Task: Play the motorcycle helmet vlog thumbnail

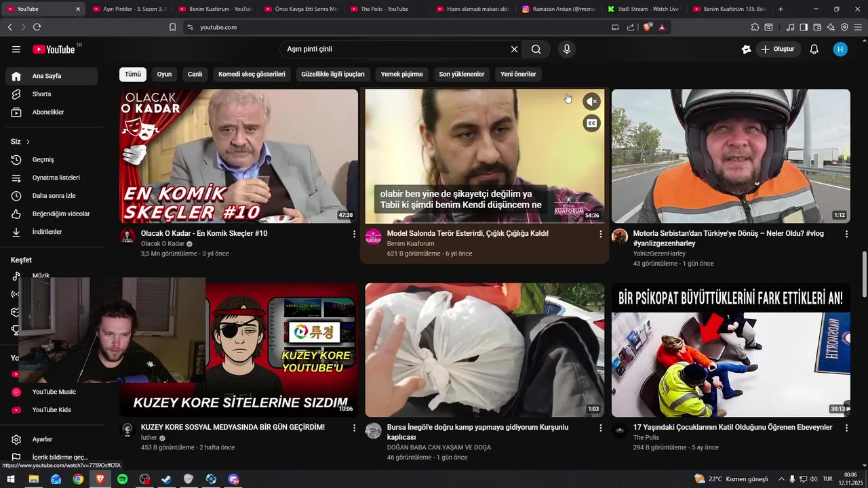Action: point(731,156)
